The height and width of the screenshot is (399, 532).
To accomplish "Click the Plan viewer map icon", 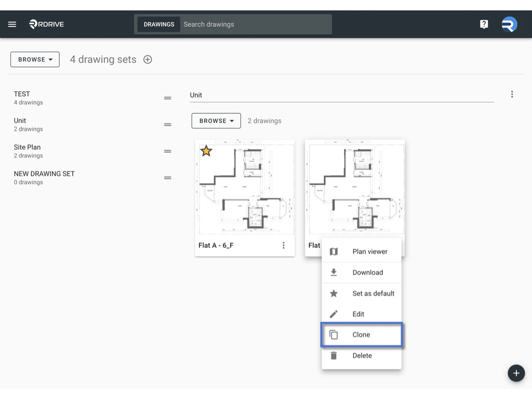I will coord(334,251).
